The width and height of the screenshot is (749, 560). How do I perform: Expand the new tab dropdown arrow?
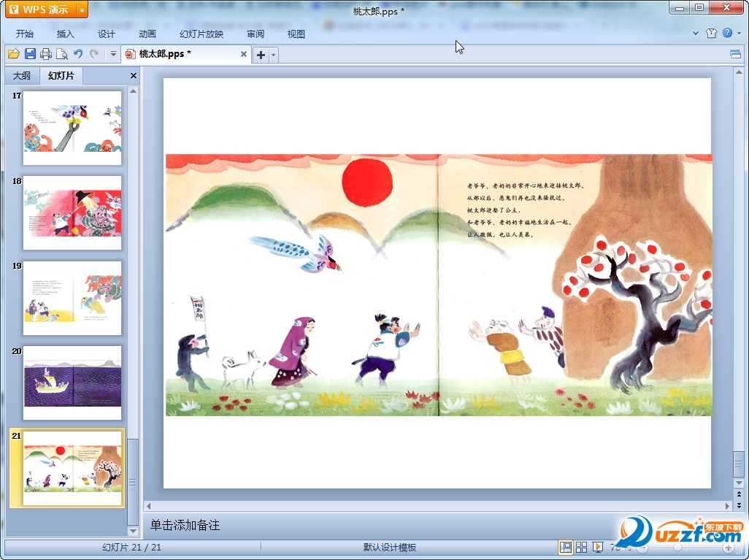click(x=273, y=55)
